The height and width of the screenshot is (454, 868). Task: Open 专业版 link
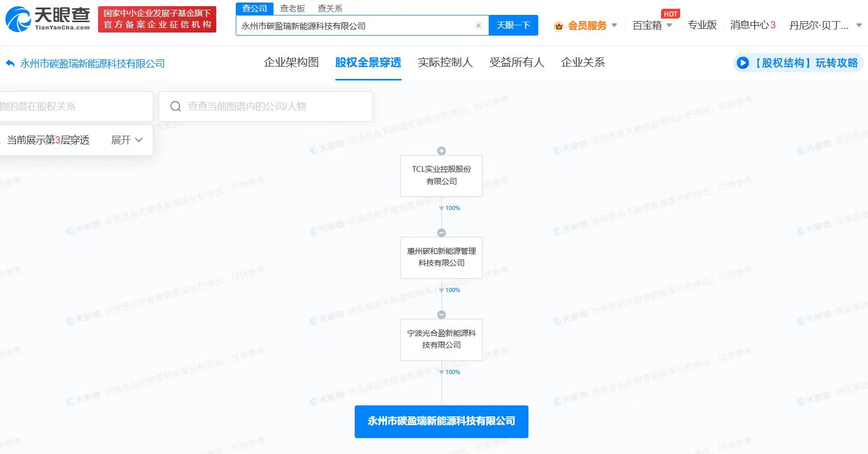(x=702, y=25)
